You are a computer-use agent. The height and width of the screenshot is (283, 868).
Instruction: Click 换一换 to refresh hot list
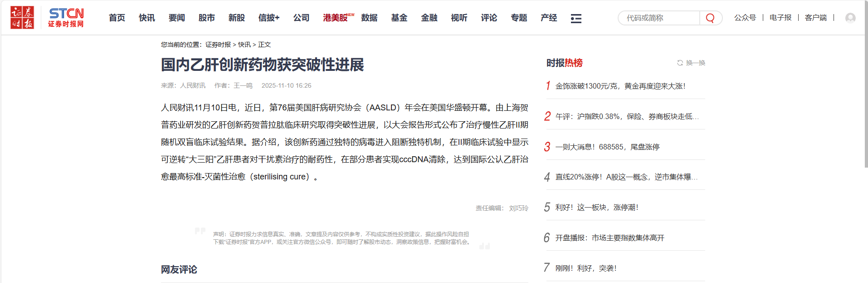click(x=695, y=63)
